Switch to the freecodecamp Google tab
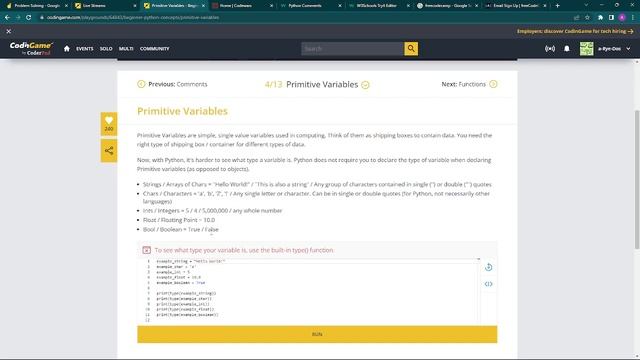Screen dimensions: 640x360 446,6
